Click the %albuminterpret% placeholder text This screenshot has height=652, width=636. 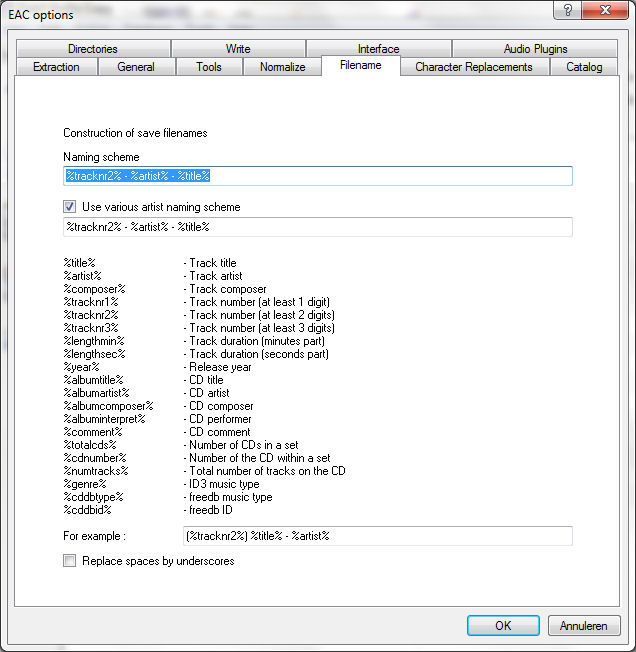tap(104, 419)
